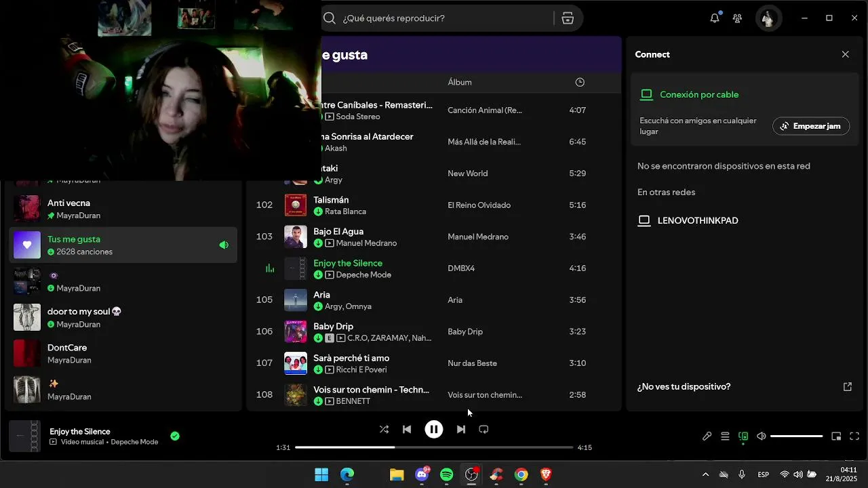868x488 pixels.
Task: Play track Bajo El Agua
Action: coord(434,237)
